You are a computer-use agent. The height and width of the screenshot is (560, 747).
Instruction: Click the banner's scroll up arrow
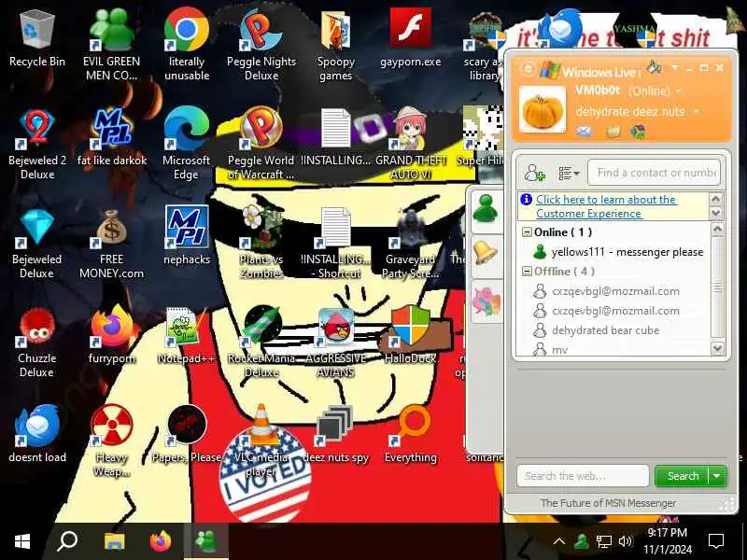pyautogui.click(x=715, y=199)
